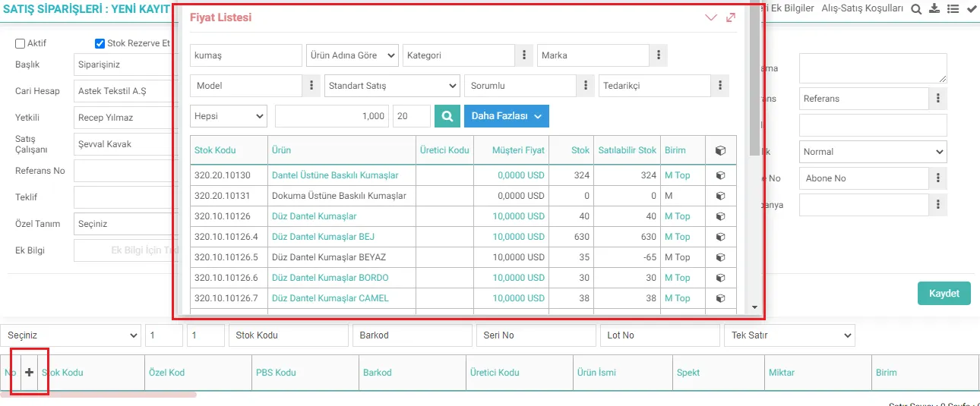
Task: Open the Dantel Üstüne Baskılı Kumaşlar link
Action: point(335,175)
